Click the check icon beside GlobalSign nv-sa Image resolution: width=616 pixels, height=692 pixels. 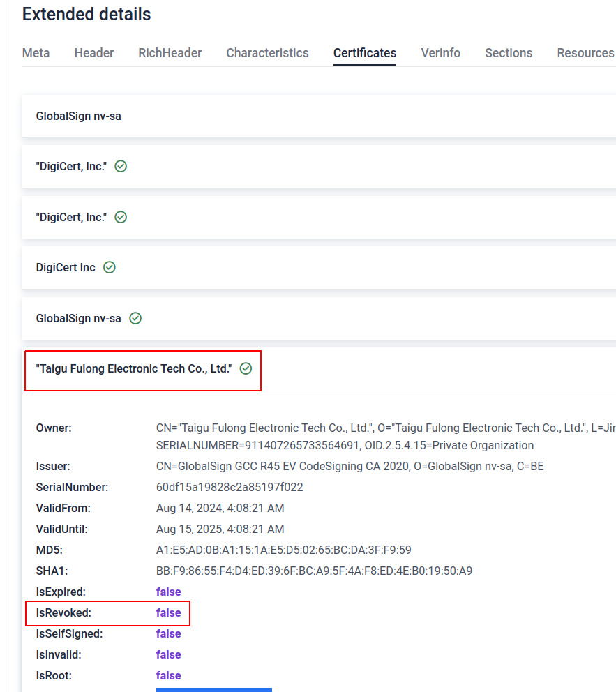(x=135, y=318)
